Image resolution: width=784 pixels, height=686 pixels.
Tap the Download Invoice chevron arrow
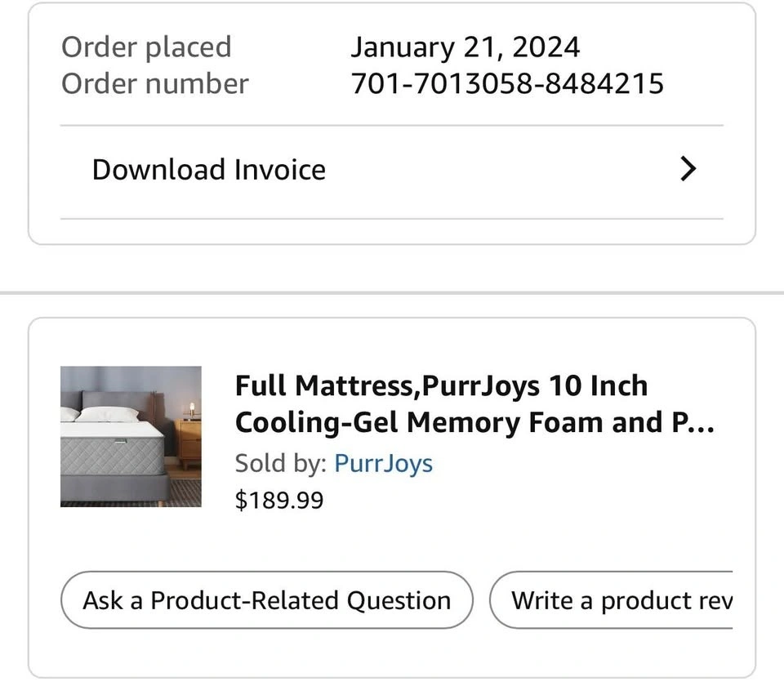pyautogui.click(x=688, y=169)
